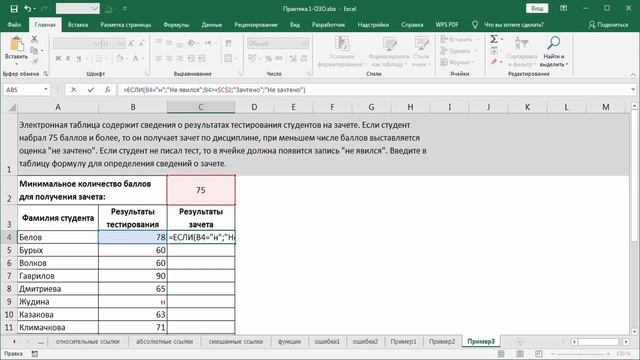Select the row 7 header
Viewport: 640px width, 360px height.
9,276
